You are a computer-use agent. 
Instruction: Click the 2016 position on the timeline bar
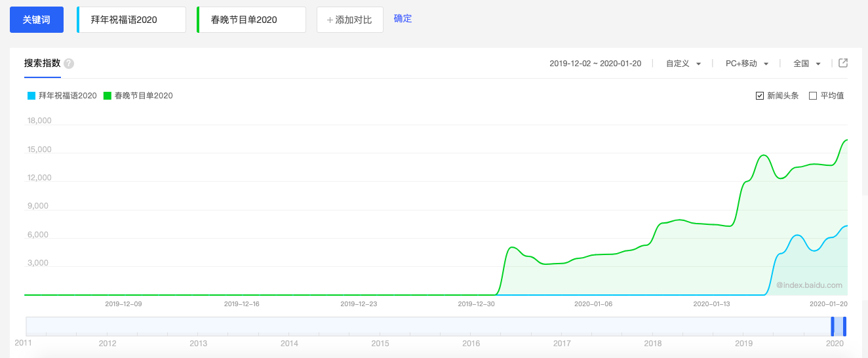471,327
